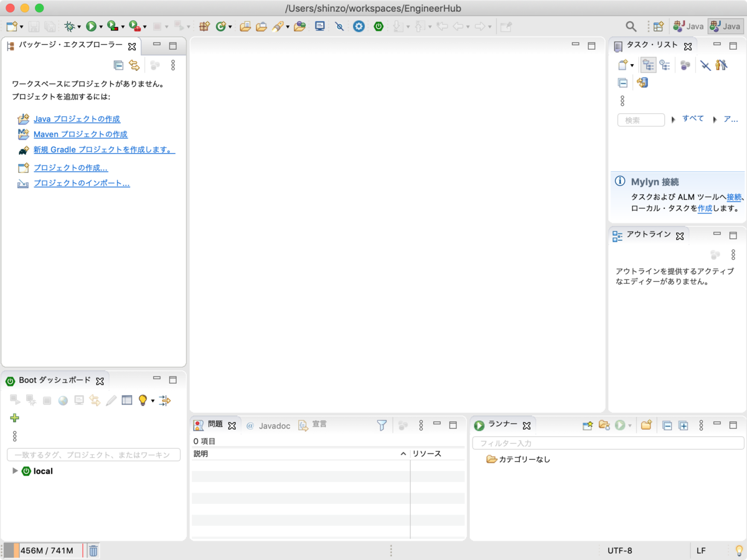Click the 作成 link for local tasks
Image resolution: width=747 pixels, height=560 pixels.
pos(705,209)
